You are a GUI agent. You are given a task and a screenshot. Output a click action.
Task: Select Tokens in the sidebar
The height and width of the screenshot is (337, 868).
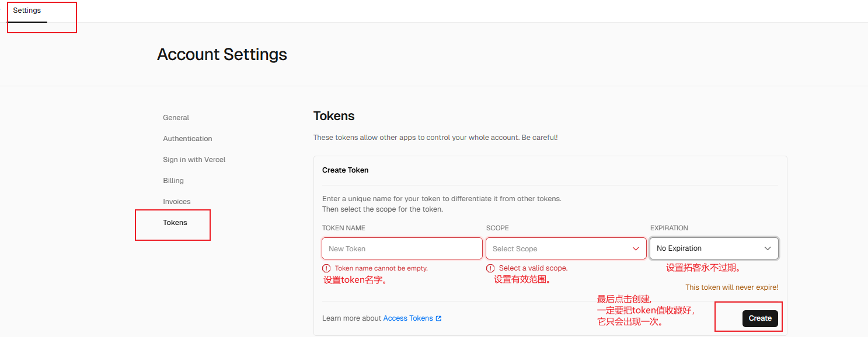pos(175,223)
